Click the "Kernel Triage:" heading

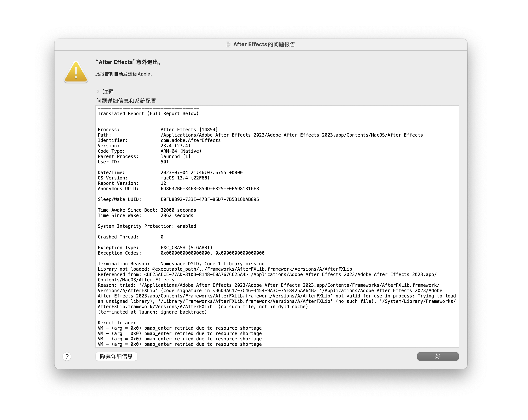[117, 323]
